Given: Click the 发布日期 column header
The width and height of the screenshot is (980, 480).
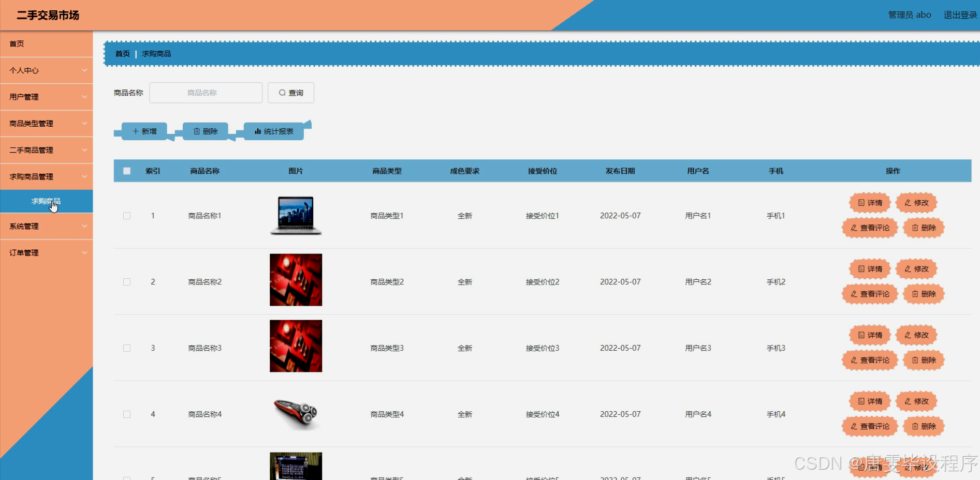Looking at the screenshot, I should pyautogui.click(x=620, y=171).
